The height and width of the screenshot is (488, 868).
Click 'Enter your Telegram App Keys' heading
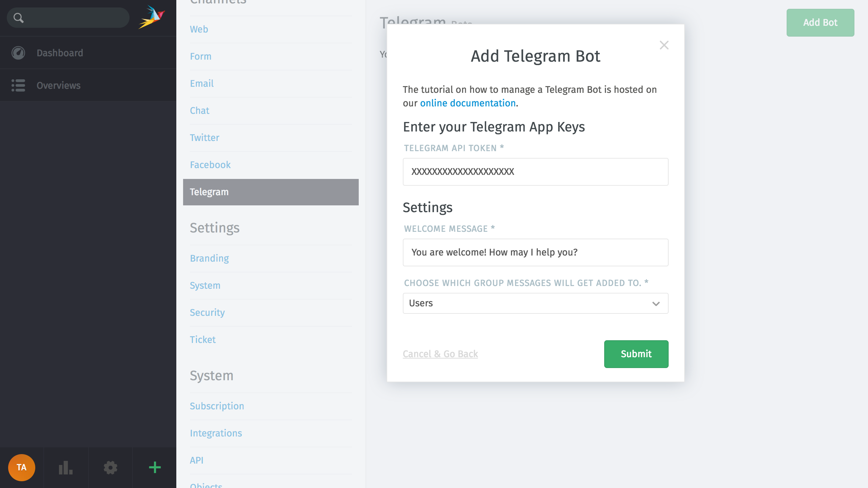494,127
